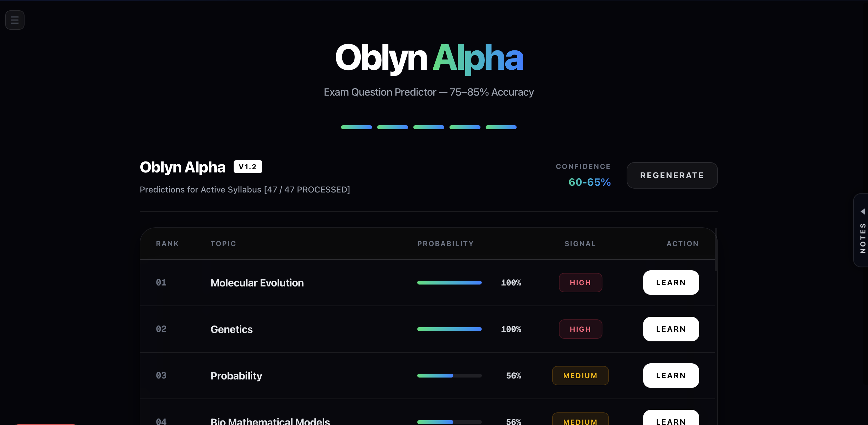Image resolution: width=868 pixels, height=425 pixels.
Task: Click the V1.2 version badge
Action: [x=248, y=166]
